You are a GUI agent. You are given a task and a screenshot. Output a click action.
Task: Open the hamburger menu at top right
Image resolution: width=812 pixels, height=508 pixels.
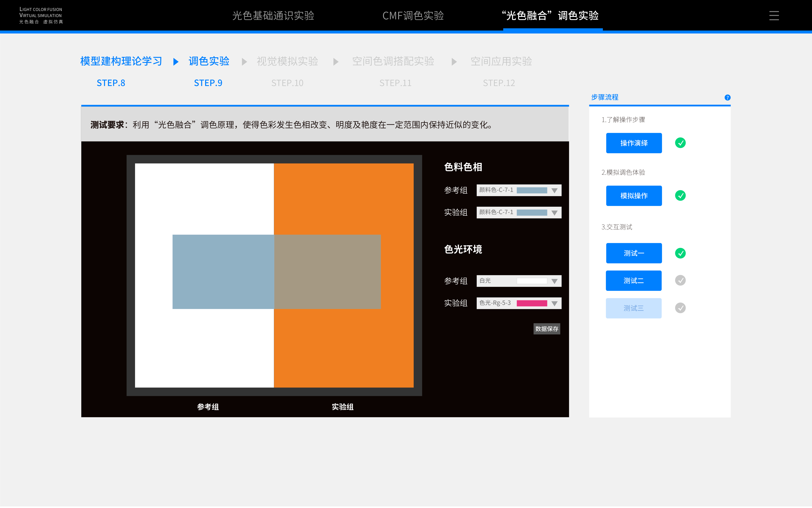coord(774,15)
